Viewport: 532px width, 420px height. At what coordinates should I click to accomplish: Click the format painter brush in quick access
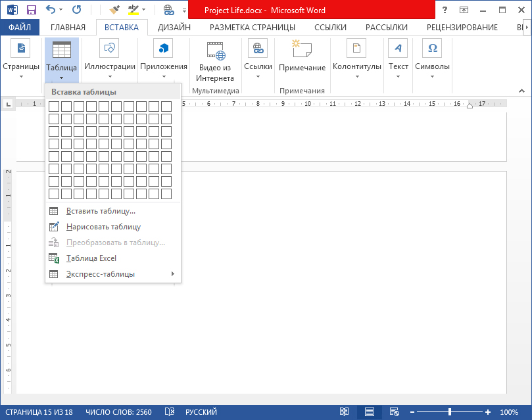click(x=114, y=10)
